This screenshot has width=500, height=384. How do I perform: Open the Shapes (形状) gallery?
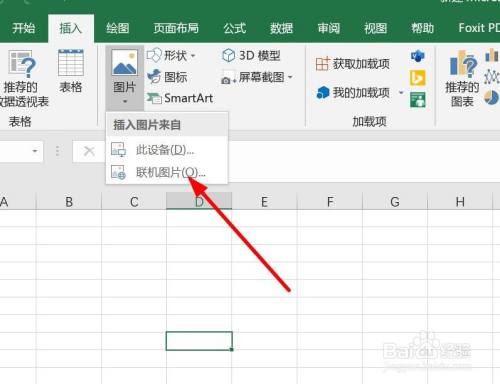171,55
